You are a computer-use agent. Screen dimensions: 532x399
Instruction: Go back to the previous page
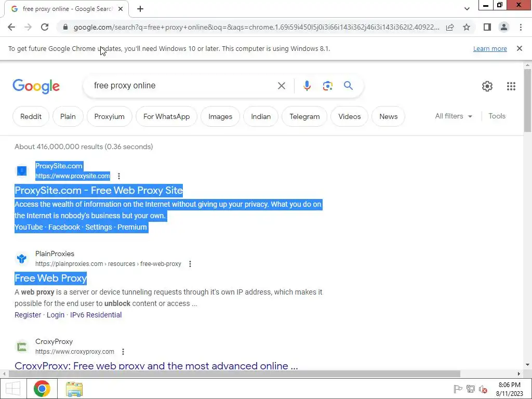[11, 27]
